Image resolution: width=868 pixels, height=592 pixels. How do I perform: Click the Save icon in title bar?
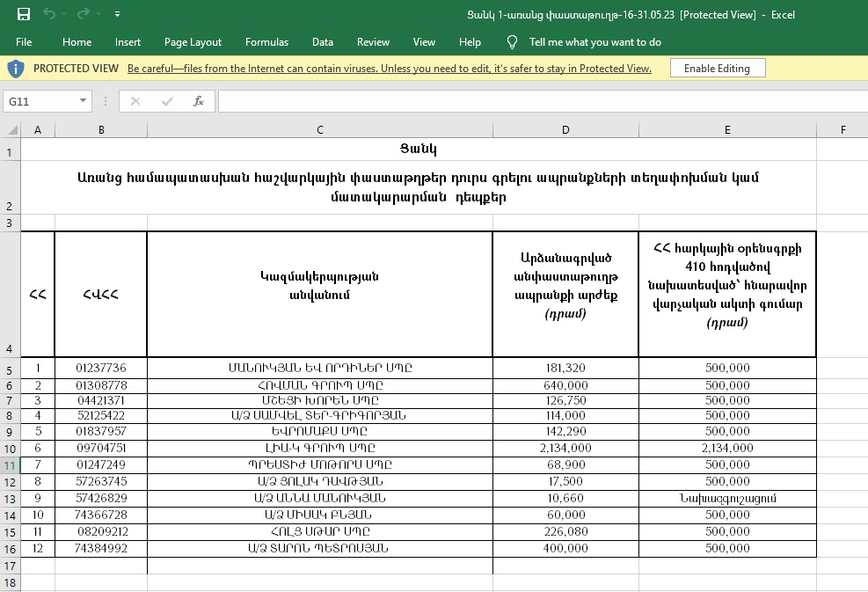coord(24,14)
